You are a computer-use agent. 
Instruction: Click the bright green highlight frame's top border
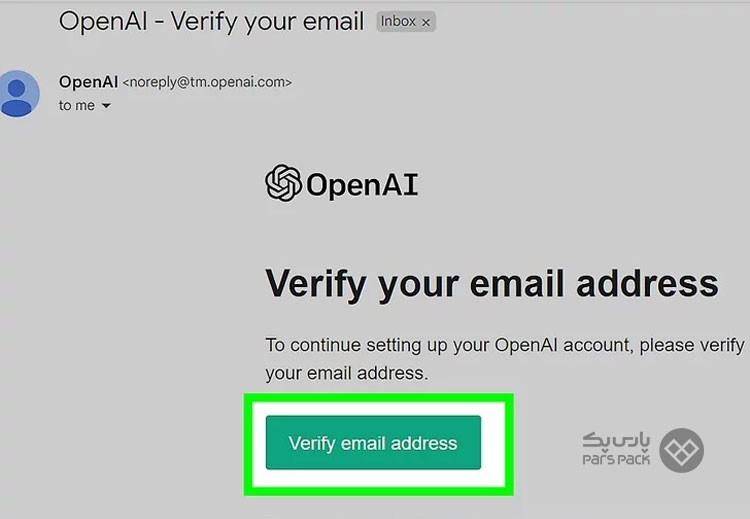point(379,398)
